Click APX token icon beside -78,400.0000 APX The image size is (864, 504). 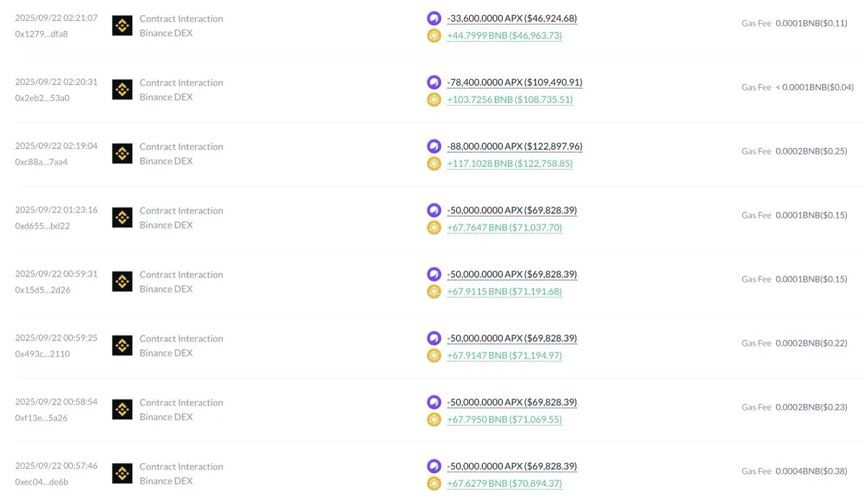(434, 83)
